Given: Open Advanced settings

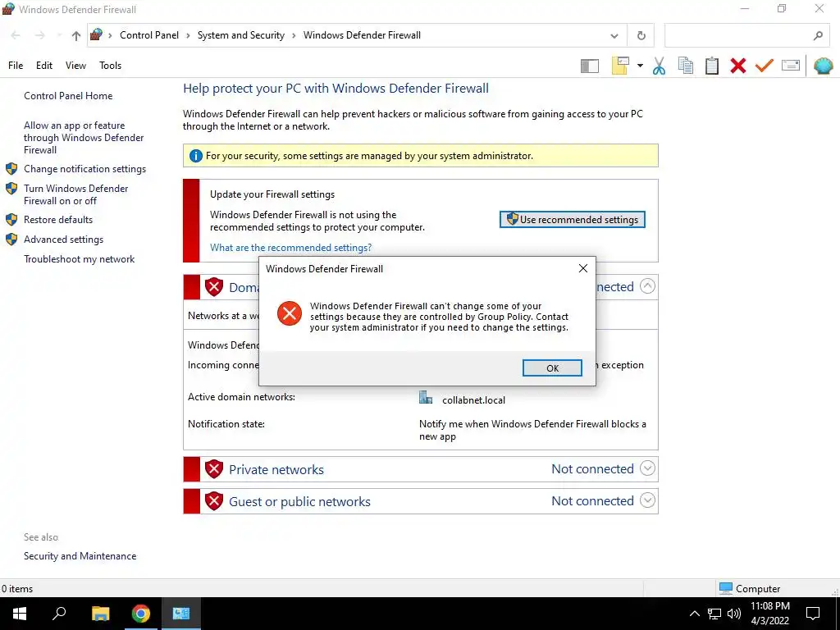Looking at the screenshot, I should click(x=63, y=240).
